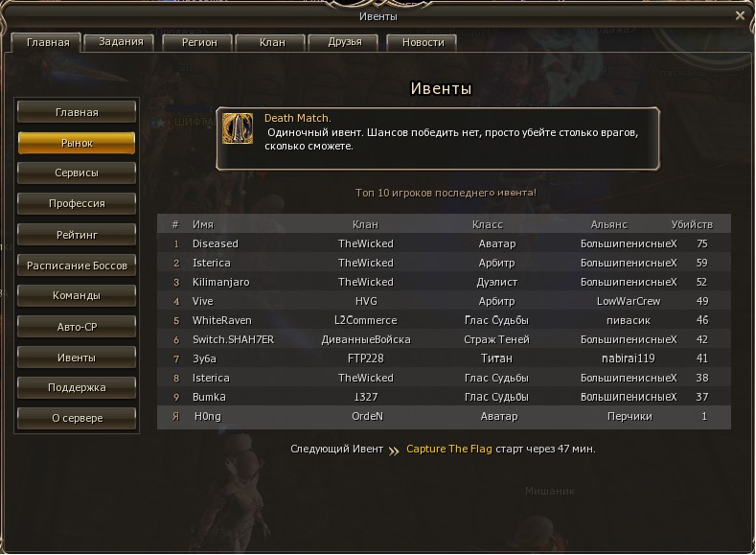Open the Команды section
This screenshot has width=756, height=555.
point(77,295)
